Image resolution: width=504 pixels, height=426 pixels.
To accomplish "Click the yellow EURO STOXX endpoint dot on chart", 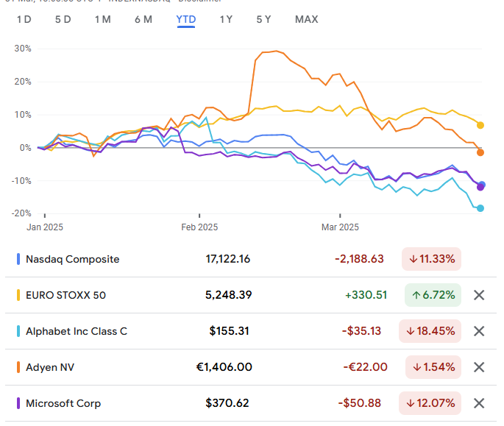I will click(x=480, y=125).
